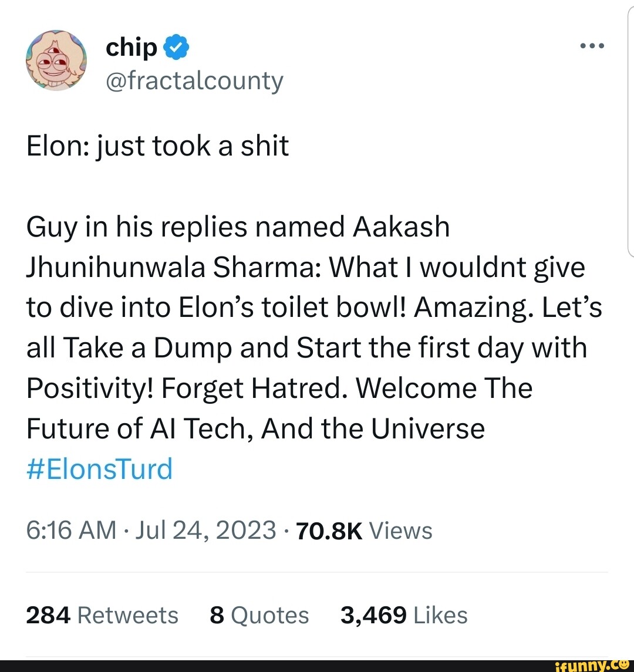This screenshot has height=672, width=634.
Task: Open the @fractalcounty profile handle
Action: click(x=194, y=80)
